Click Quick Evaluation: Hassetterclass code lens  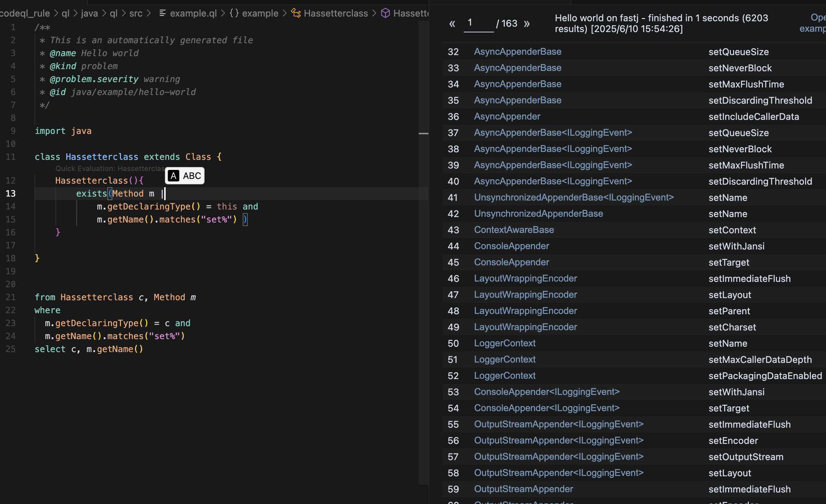110,168
